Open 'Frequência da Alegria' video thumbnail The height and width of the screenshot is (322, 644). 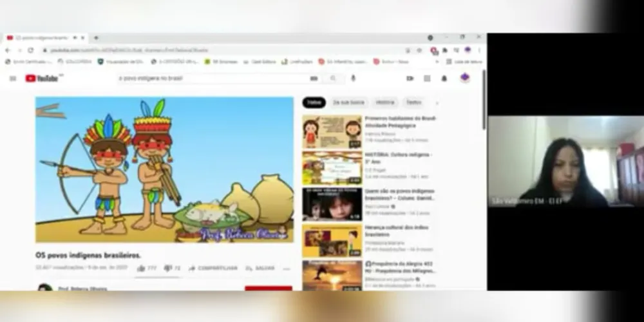click(x=332, y=276)
